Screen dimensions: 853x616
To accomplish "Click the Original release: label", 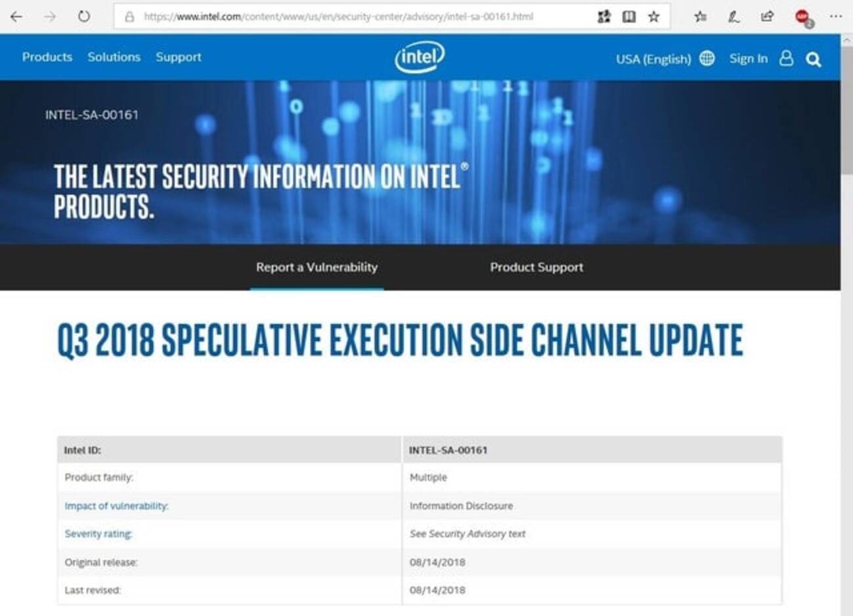I will click(x=101, y=562).
